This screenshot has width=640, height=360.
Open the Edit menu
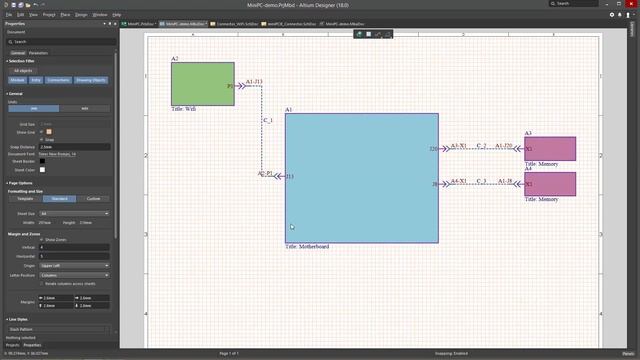tap(20, 15)
